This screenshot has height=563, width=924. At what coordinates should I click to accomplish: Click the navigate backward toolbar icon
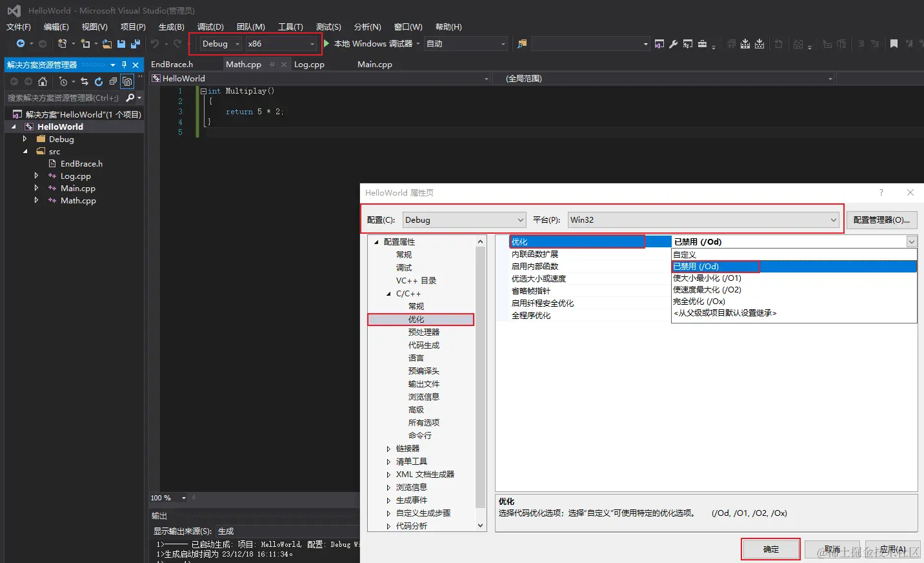21,43
